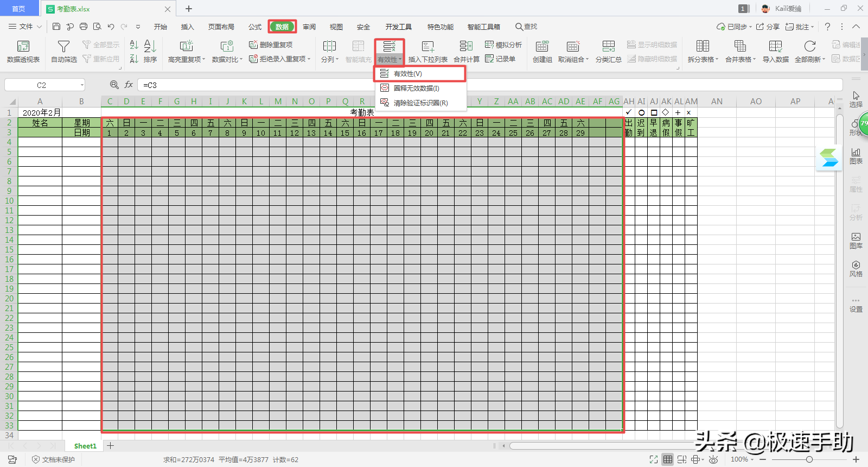The height and width of the screenshot is (467, 868).
Task: Open the Home (首页) tab
Action: (x=18, y=9)
